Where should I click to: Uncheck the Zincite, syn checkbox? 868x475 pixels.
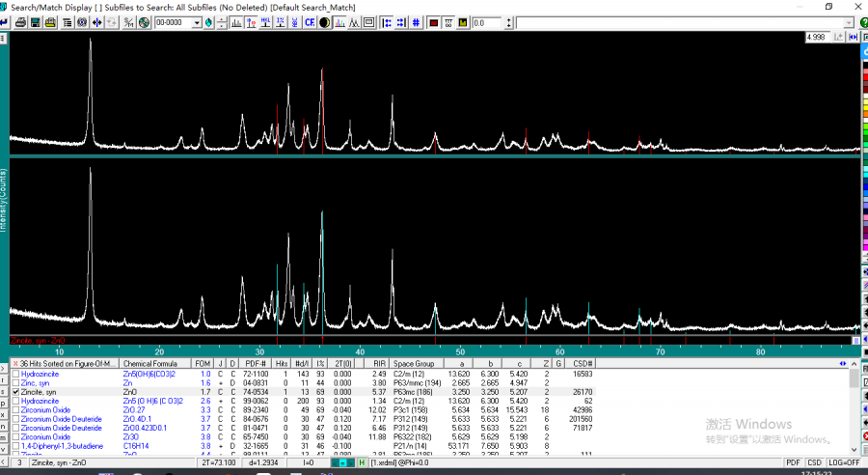tap(15, 393)
